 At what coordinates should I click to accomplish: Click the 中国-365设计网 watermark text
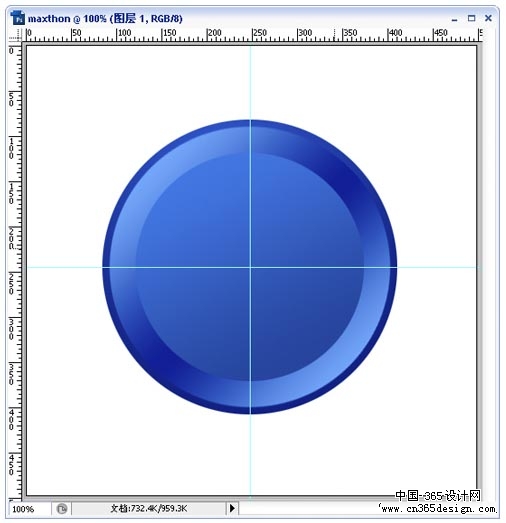coord(438,496)
